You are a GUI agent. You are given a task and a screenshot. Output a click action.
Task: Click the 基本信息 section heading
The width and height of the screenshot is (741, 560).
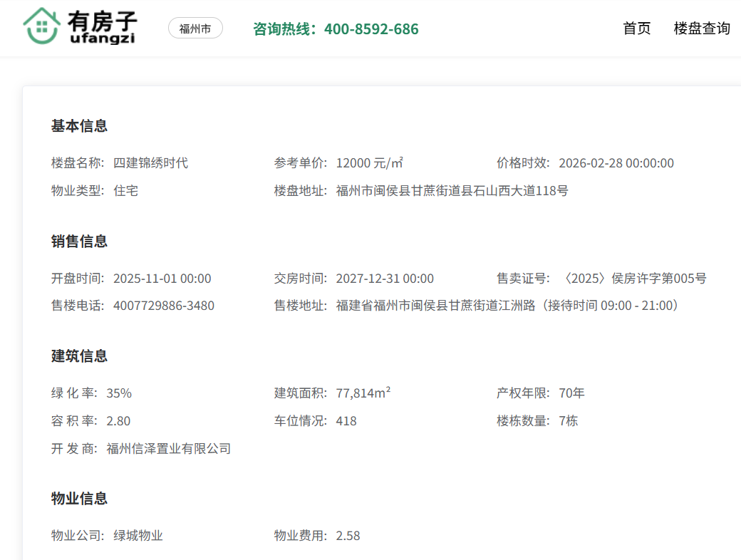[79, 126]
